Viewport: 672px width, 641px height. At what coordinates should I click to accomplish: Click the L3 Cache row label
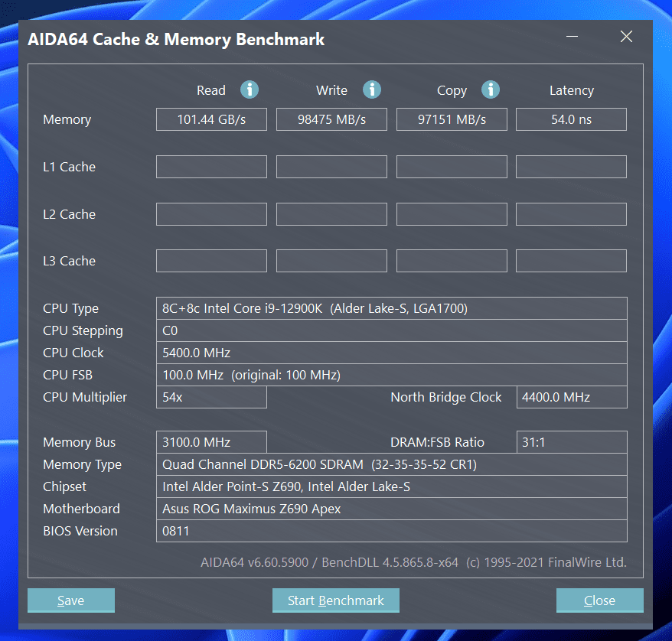pyautogui.click(x=69, y=261)
